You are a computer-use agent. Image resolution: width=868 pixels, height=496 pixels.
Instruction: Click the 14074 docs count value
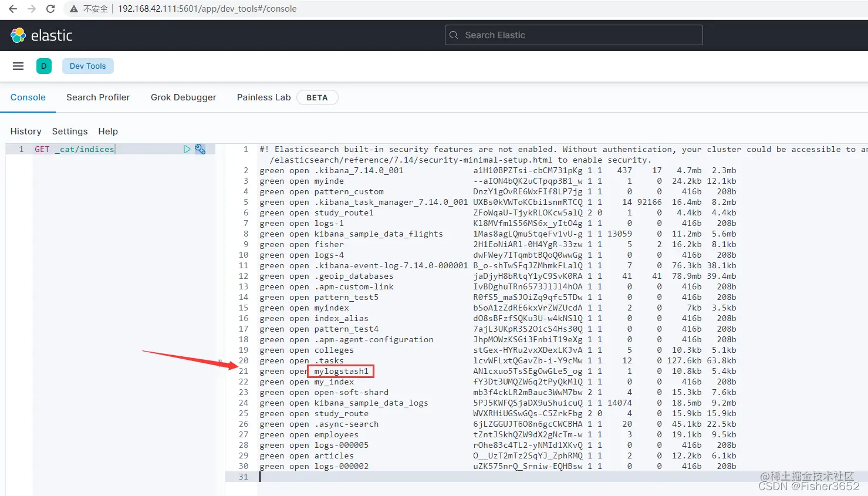(x=620, y=403)
